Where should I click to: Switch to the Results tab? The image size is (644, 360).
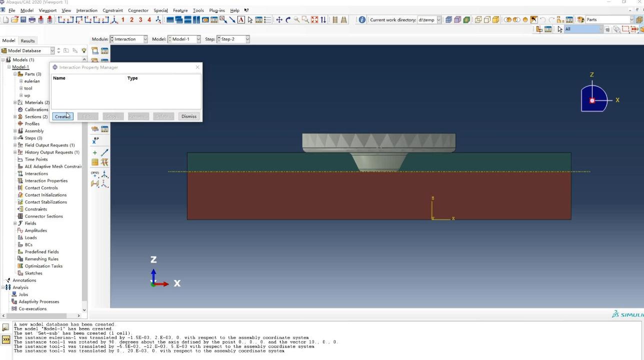tap(27, 40)
